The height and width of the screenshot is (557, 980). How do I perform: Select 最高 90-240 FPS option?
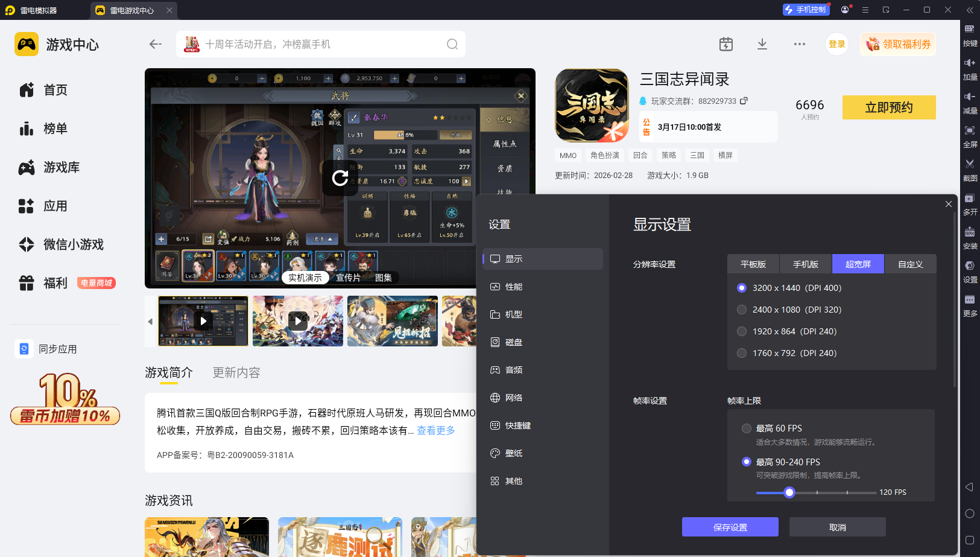coord(747,462)
